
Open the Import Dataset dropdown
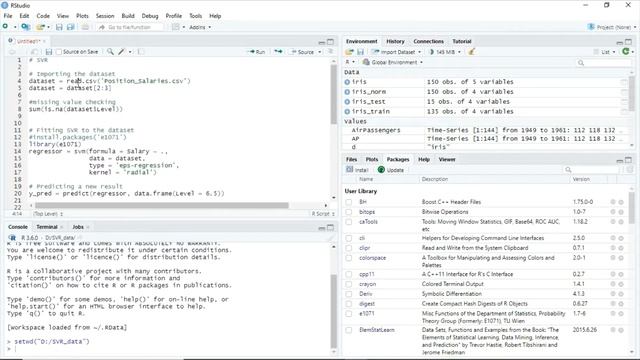[x=396, y=52]
